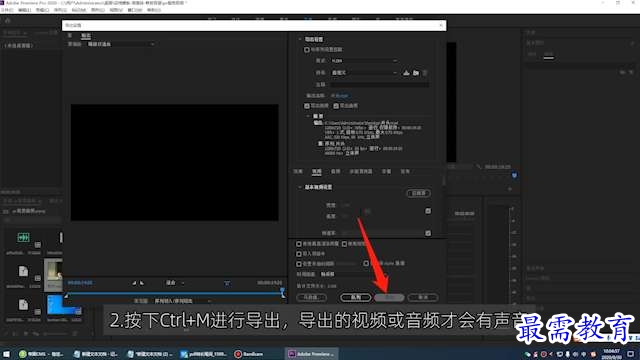The width and height of the screenshot is (640, 360).
Task: Enable the Import Into Project checkbox
Action: [299, 254]
